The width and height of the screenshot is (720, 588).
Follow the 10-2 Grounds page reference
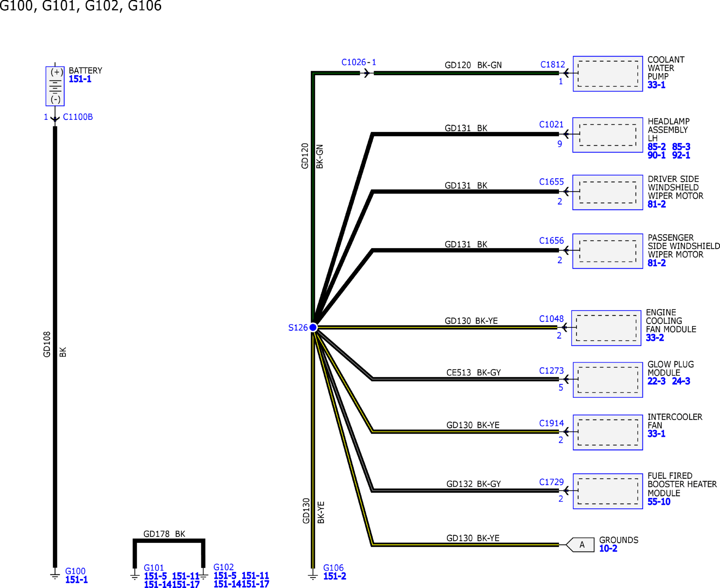(608, 549)
